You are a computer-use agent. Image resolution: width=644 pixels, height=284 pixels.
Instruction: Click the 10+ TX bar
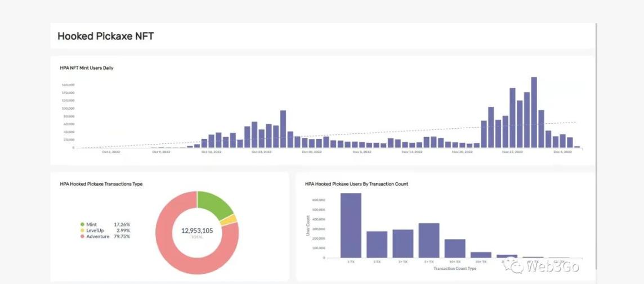point(455,248)
